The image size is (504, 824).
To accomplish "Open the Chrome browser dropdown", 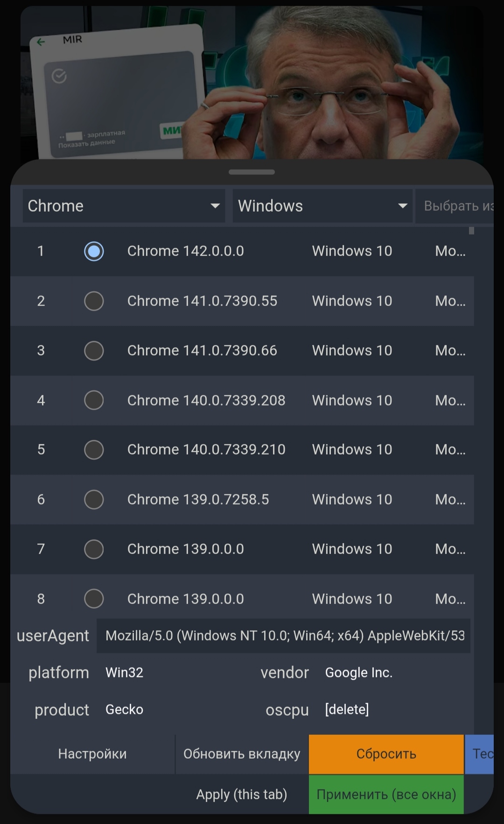I will click(124, 206).
